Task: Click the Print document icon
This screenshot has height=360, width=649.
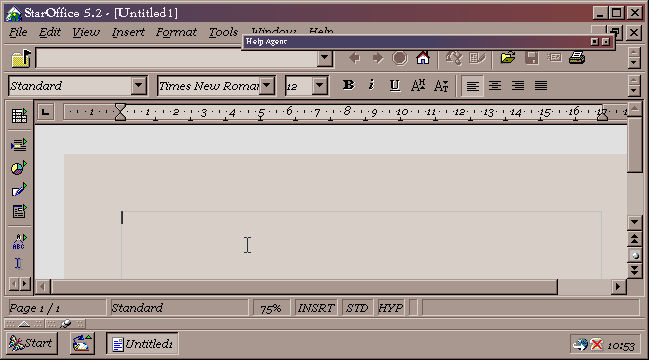Action: [x=577, y=58]
